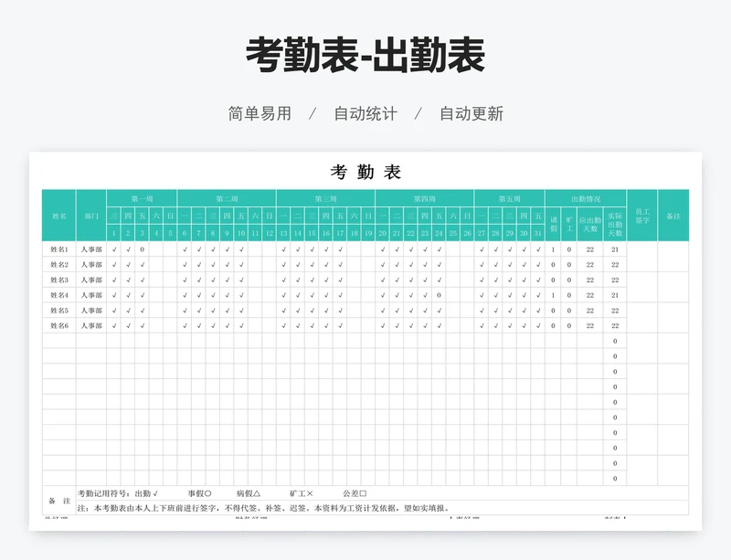Select date header cell 10

(241, 233)
